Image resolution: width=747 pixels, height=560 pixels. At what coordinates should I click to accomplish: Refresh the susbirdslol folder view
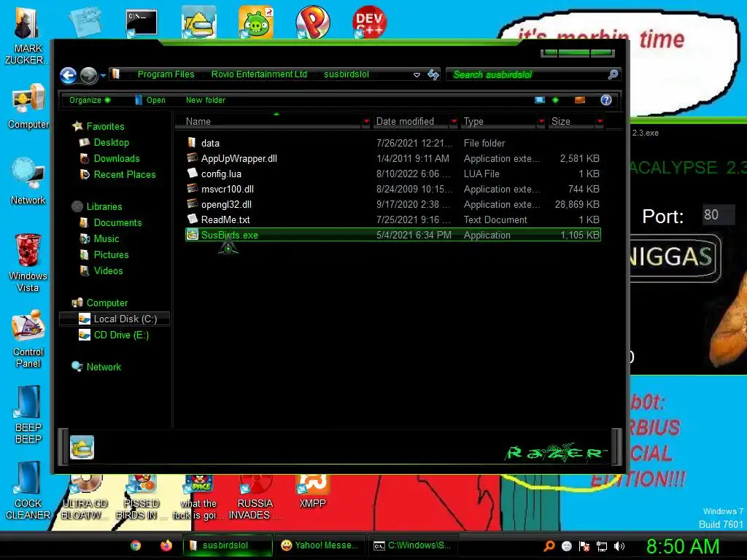[433, 74]
